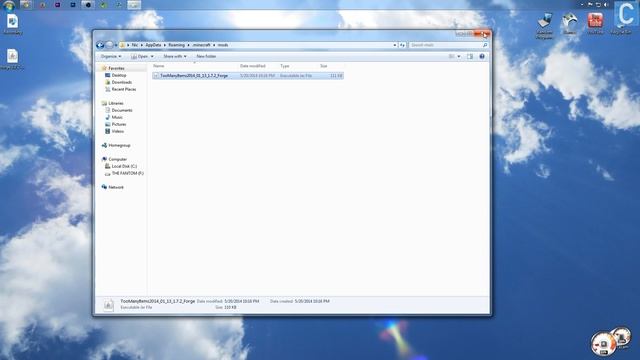Focus the Search mods input field
This screenshot has height=360, width=640.
[446, 45]
